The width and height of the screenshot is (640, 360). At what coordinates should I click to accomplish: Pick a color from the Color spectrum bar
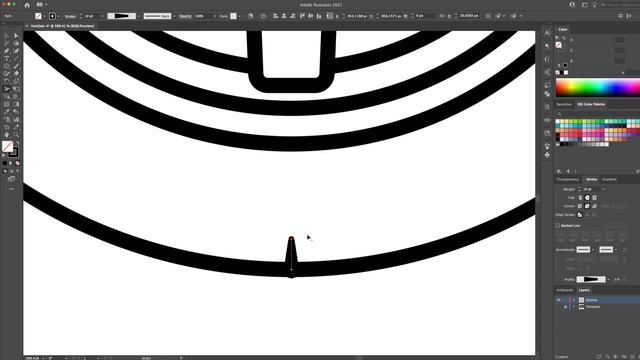point(597,87)
